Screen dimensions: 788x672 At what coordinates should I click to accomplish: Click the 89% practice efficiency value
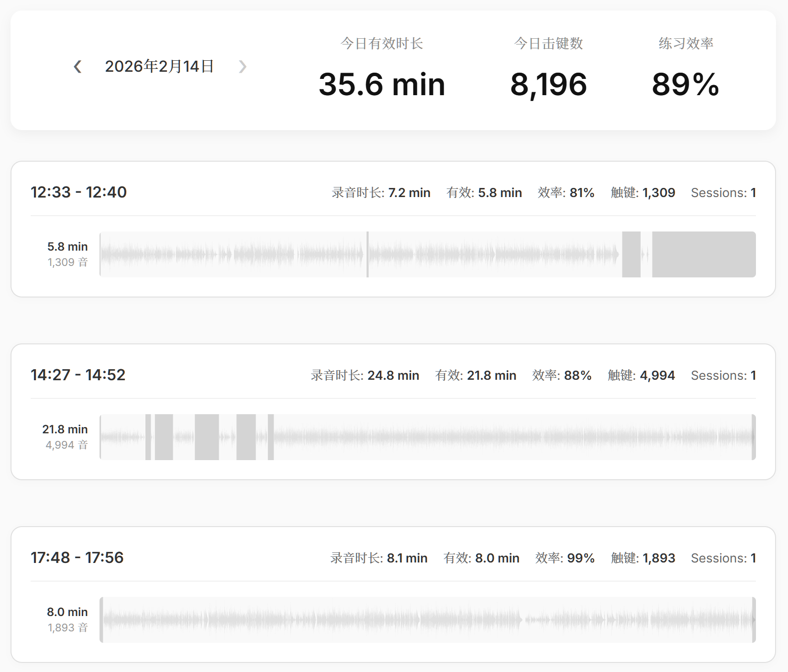[685, 85]
